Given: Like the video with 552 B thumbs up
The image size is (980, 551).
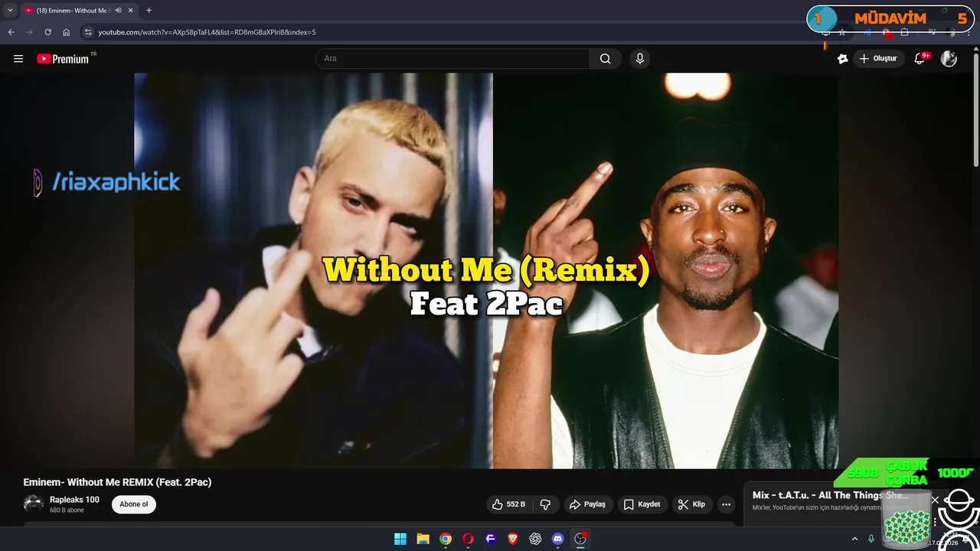Looking at the screenshot, I should (x=508, y=504).
